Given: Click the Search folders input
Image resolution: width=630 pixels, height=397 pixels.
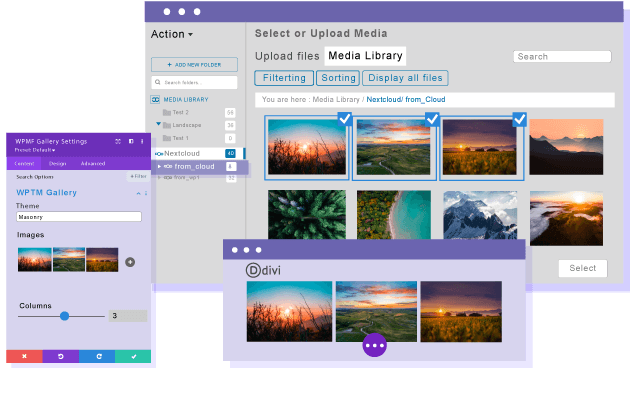Looking at the screenshot, I should (x=194, y=82).
